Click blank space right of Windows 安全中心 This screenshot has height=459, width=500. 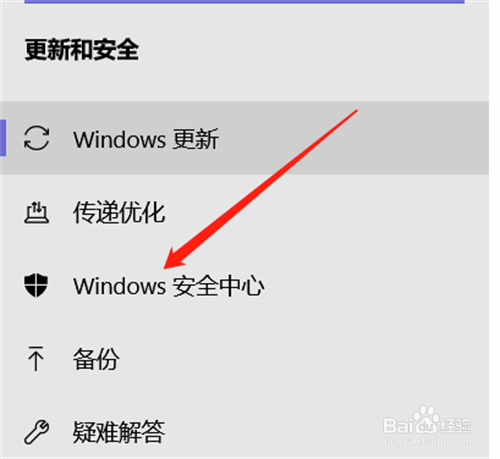373,286
